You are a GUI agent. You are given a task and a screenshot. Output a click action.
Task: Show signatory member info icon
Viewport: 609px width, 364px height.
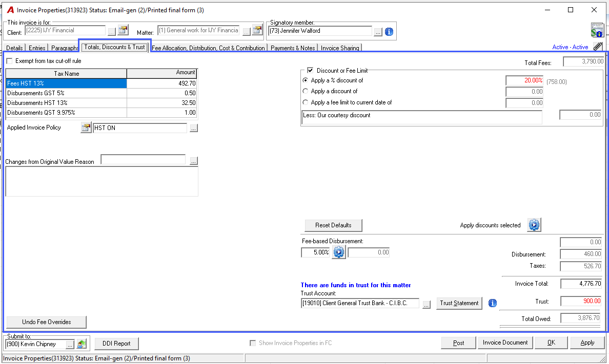pyautogui.click(x=389, y=32)
